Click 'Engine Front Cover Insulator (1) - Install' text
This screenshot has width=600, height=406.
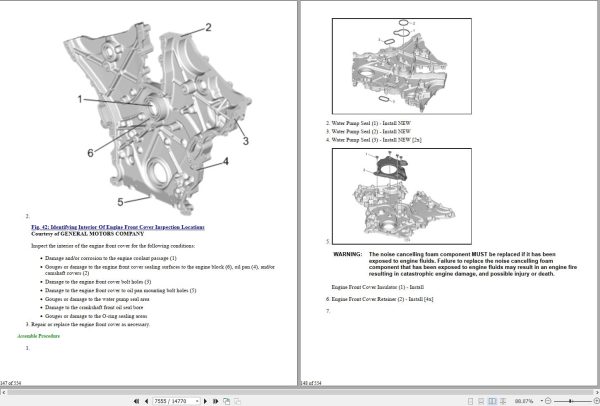click(378, 287)
